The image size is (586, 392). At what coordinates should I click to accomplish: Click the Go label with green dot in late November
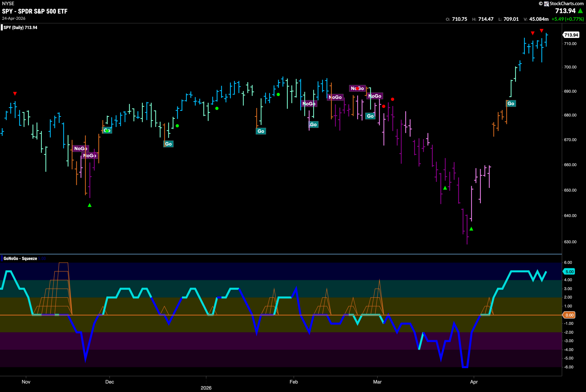tap(107, 130)
